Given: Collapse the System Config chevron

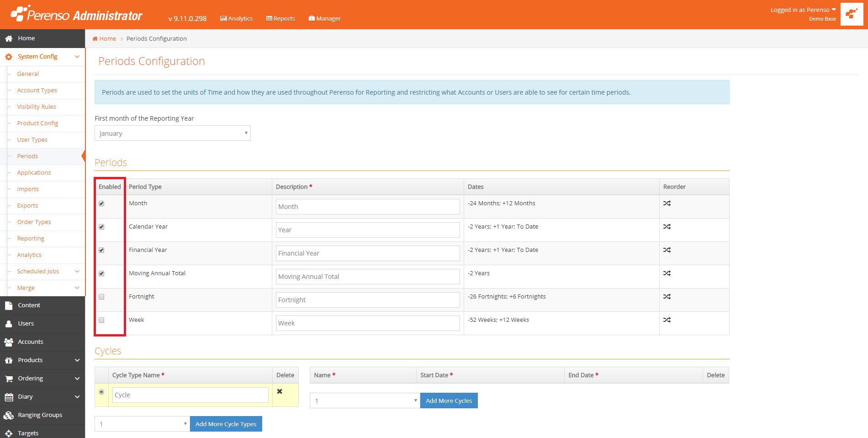Looking at the screenshot, I should 77,57.
